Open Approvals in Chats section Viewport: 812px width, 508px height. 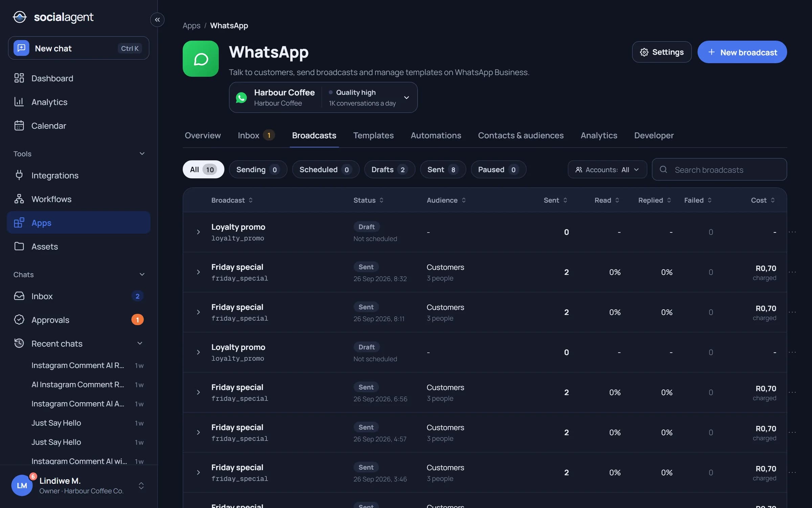pyautogui.click(x=78, y=320)
